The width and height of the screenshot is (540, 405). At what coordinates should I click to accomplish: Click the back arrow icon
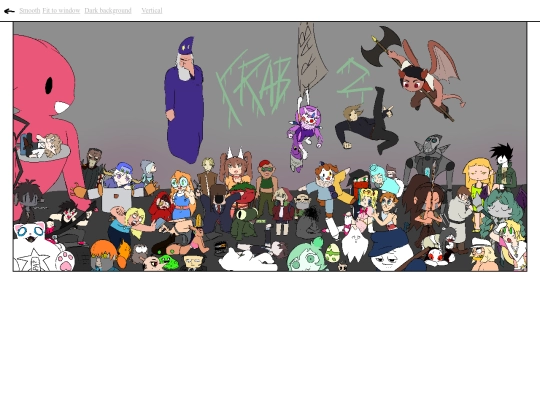point(9,11)
